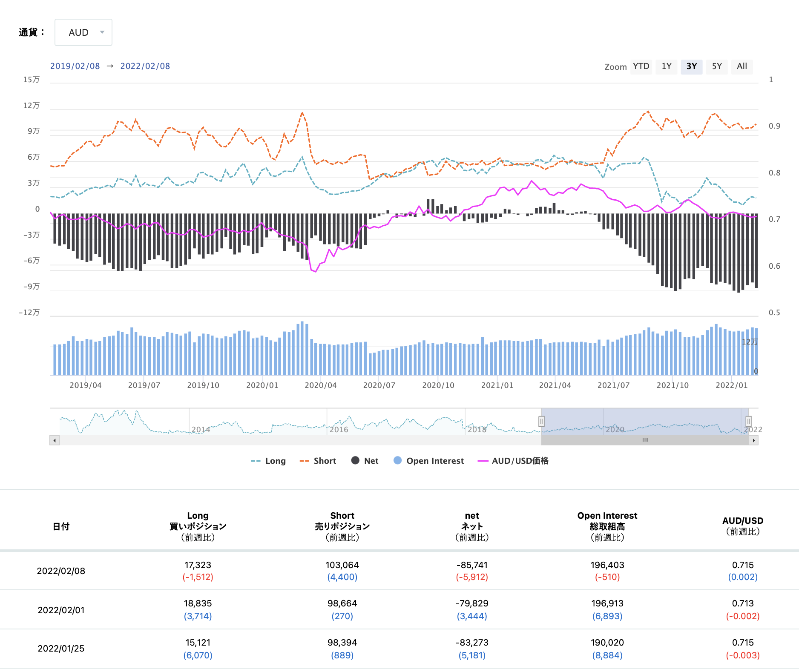Click the Short 売りポジション column header

(x=342, y=526)
